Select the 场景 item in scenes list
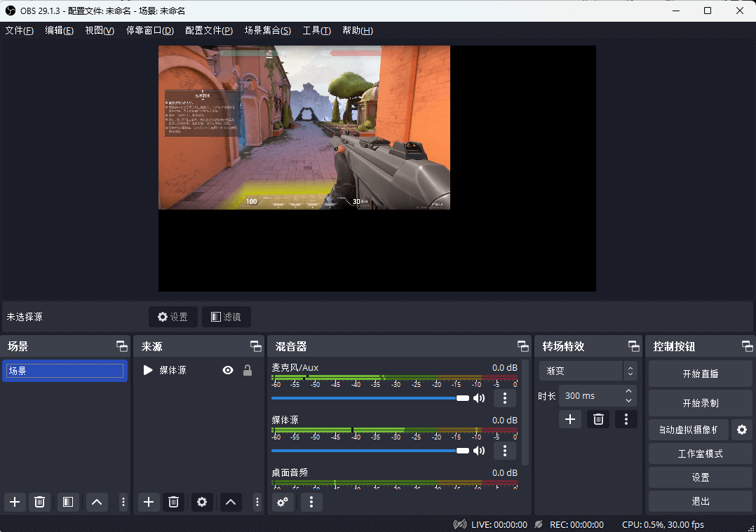 (65, 371)
